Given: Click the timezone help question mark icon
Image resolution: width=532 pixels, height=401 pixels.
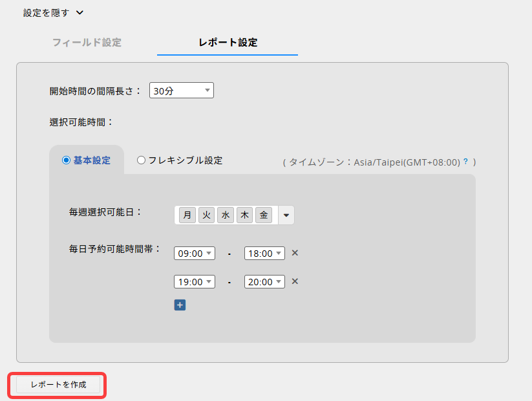Looking at the screenshot, I should click(x=465, y=162).
